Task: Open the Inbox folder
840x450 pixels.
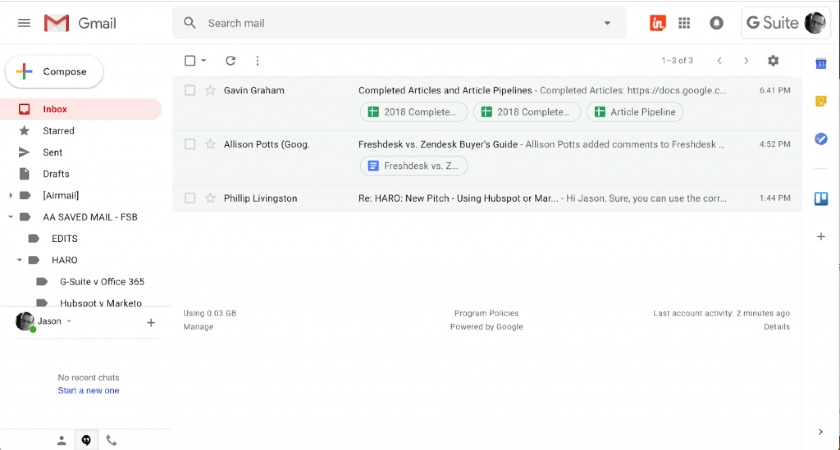Action: [x=80, y=109]
